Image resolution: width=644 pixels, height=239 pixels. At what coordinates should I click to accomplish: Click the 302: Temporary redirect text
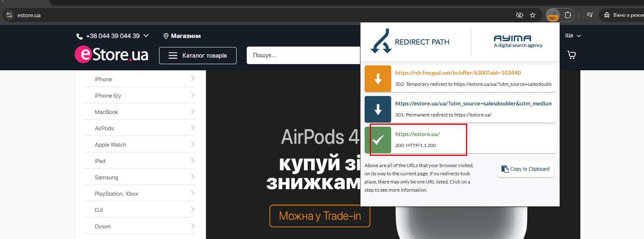(x=473, y=84)
